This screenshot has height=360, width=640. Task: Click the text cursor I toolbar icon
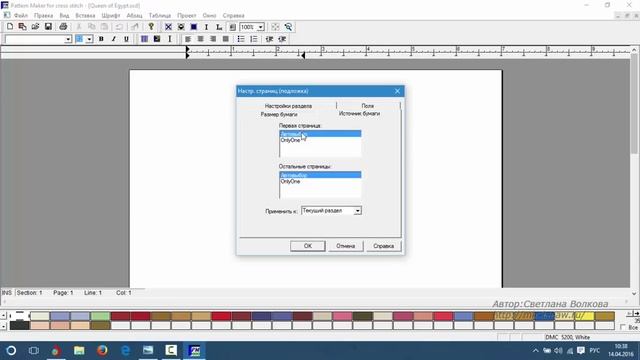tap(206, 27)
